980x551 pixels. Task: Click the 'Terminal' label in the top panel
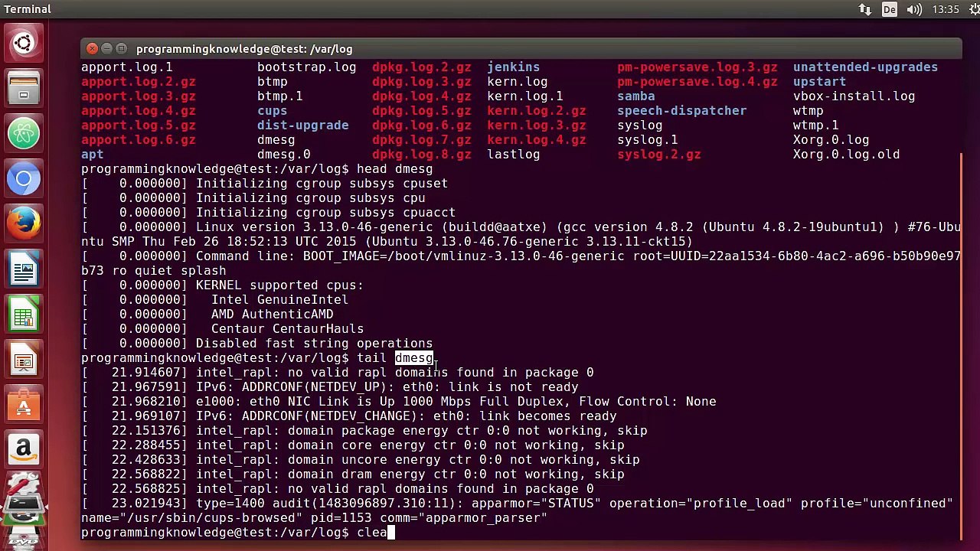click(28, 9)
